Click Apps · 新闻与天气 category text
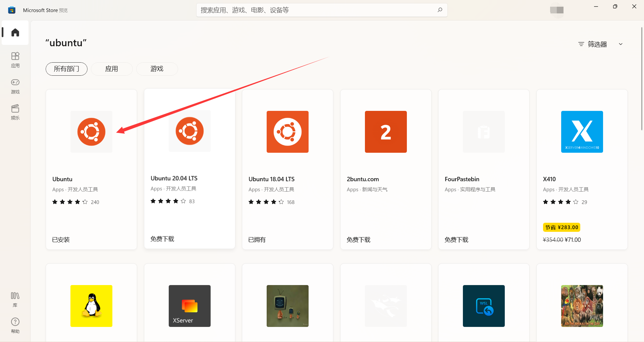The height and width of the screenshot is (342, 644). click(367, 190)
